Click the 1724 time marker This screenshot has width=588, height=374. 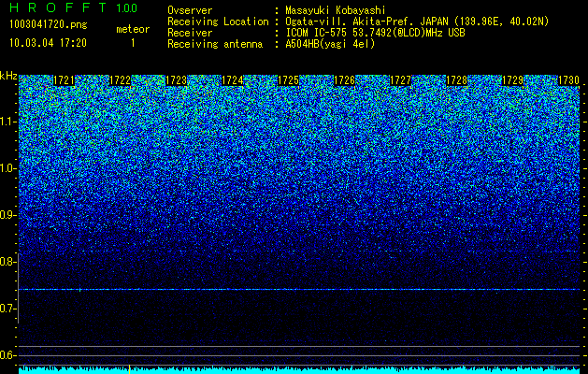coord(233,80)
